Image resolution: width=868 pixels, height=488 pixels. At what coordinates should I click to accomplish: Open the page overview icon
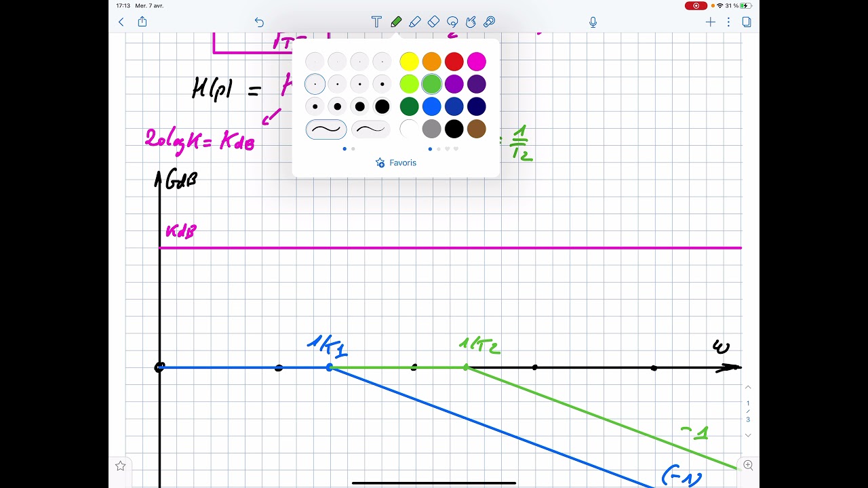[x=747, y=22]
